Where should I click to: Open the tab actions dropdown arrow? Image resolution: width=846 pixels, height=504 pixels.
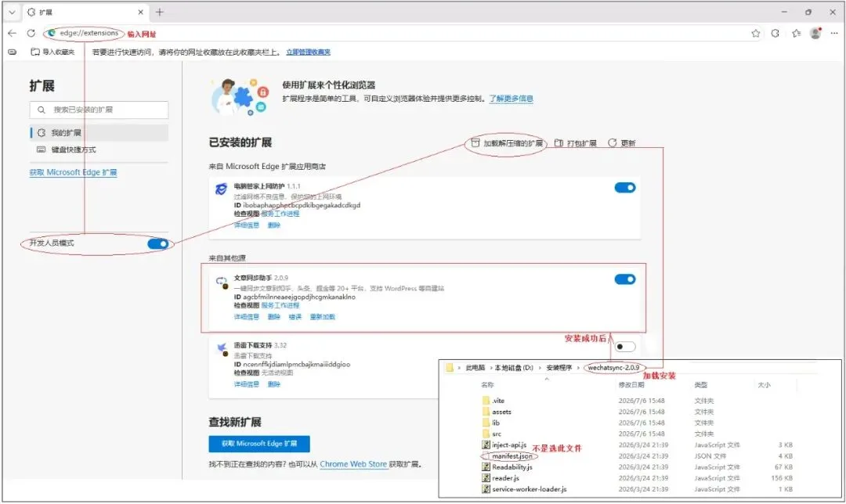[x=12, y=12]
